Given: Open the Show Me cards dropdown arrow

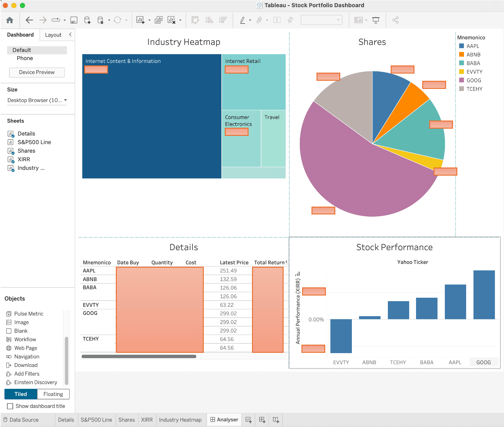Looking at the screenshot, I should 366,20.
